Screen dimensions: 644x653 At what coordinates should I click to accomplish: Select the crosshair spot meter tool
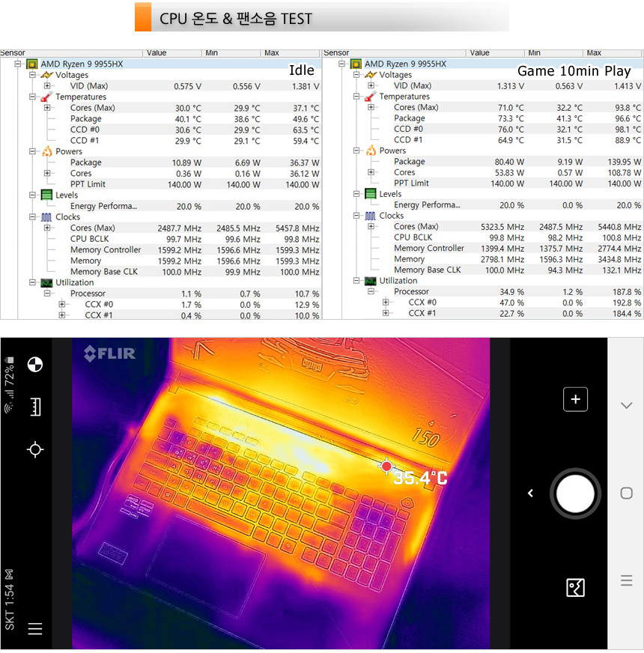34,449
